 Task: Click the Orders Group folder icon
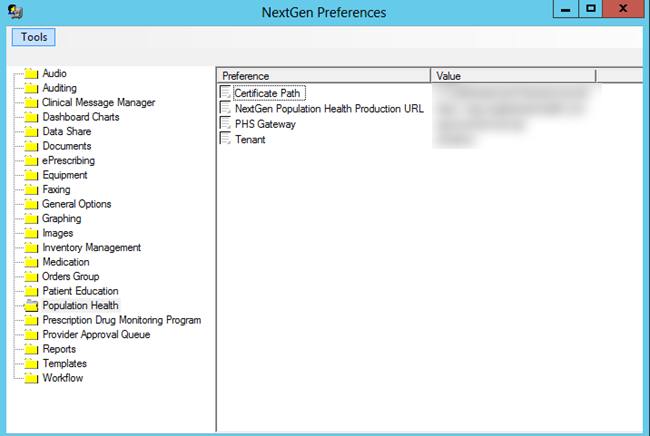(31, 277)
